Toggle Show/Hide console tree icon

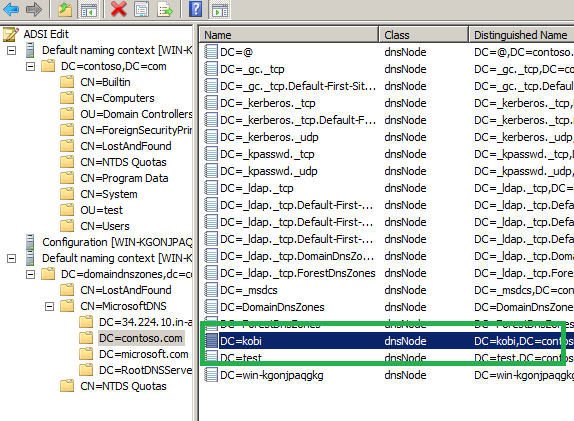click(x=89, y=9)
